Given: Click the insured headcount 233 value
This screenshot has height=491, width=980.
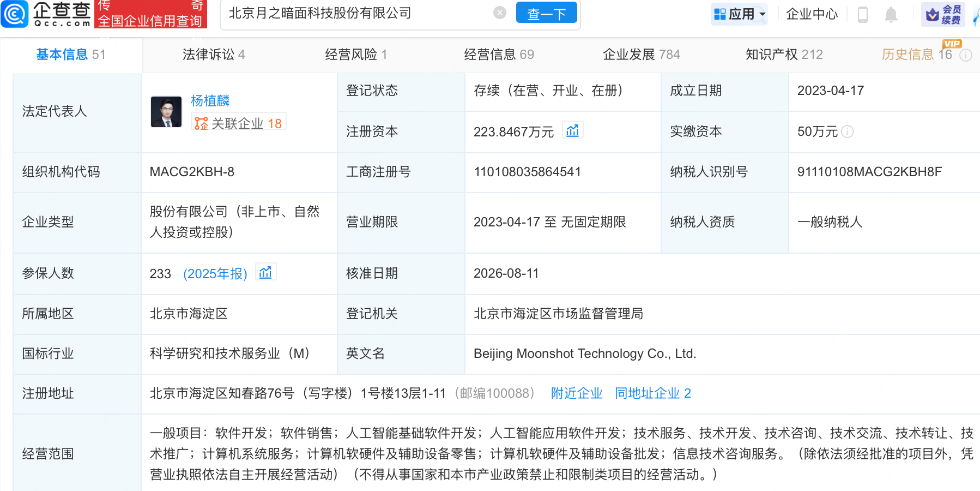Looking at the screenshot, I should click(160, 273).
